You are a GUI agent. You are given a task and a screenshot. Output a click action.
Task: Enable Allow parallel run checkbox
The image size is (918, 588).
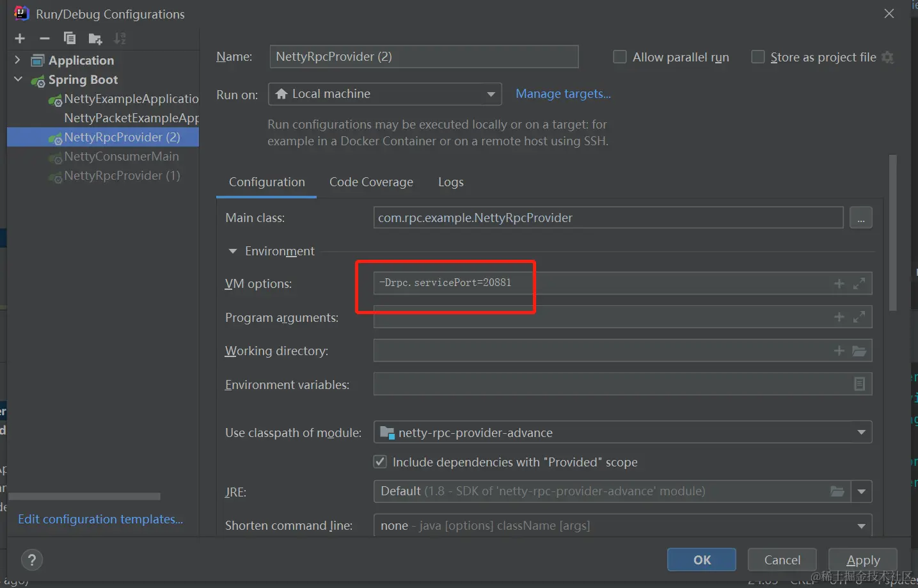point(619,57)
